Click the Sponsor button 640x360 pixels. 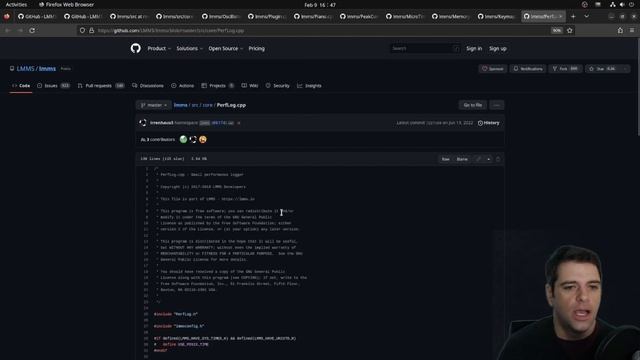point(493,69)
